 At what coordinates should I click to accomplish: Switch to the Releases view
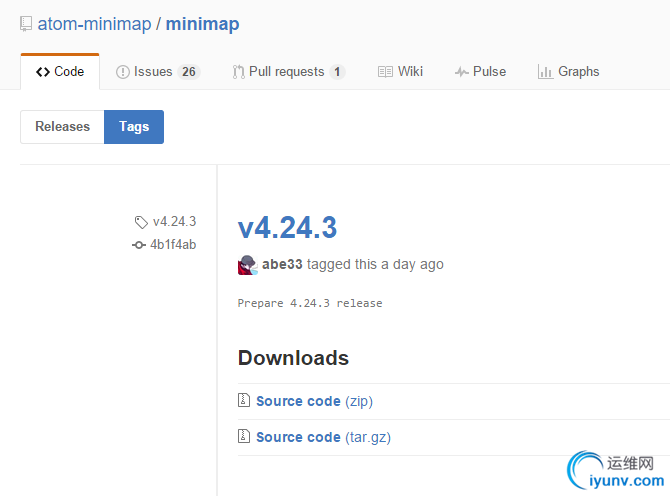click(x=62, y=127)
